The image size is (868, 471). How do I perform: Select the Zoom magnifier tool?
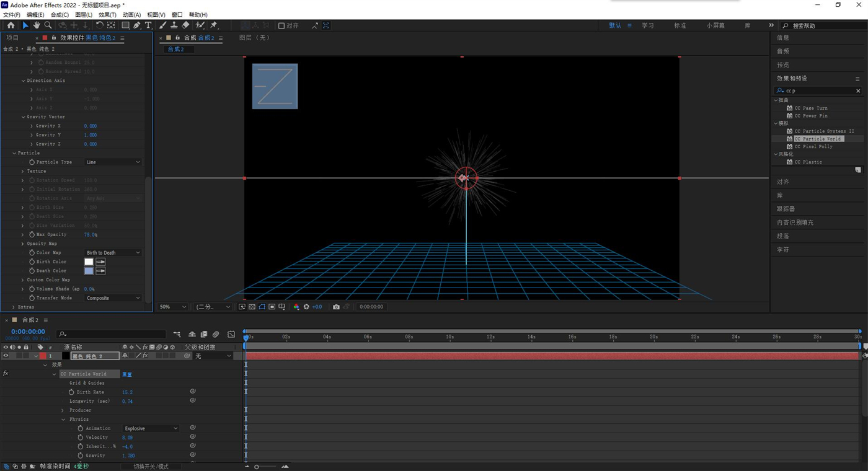pyautogui.click(x=48, y=25)
